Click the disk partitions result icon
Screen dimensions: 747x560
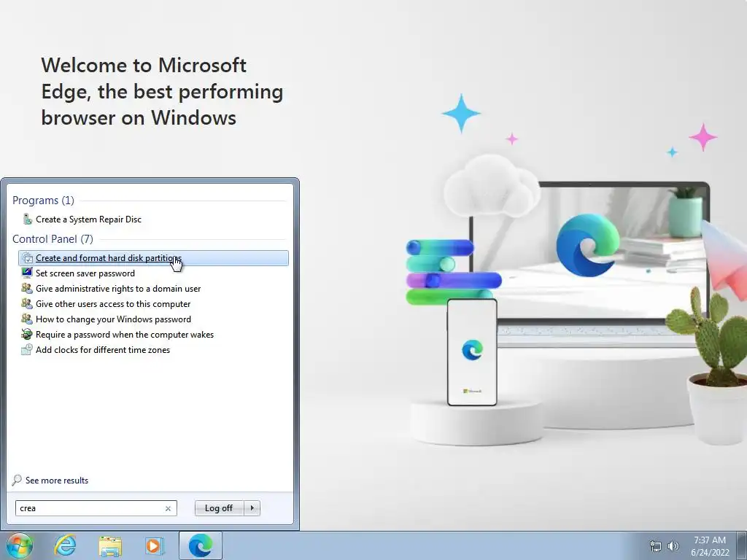[x=28, y=258]
